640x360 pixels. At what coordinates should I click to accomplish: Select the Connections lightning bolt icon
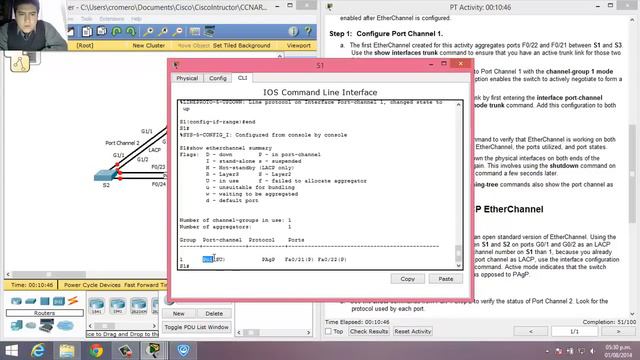[x=73, y=301]
